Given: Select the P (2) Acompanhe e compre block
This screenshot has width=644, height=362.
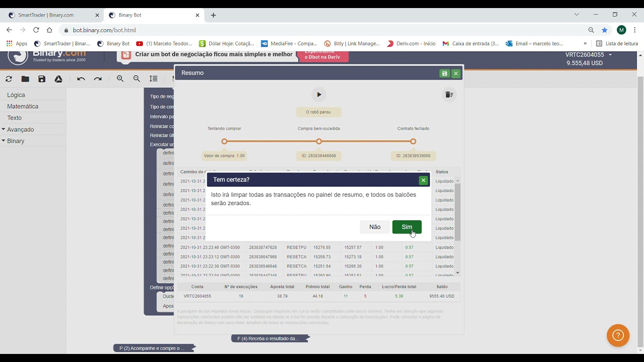Looking at the screenshot, I should tap(153, 348).
